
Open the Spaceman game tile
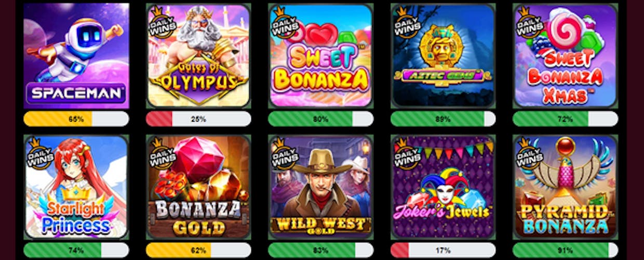tap(76, 56)
